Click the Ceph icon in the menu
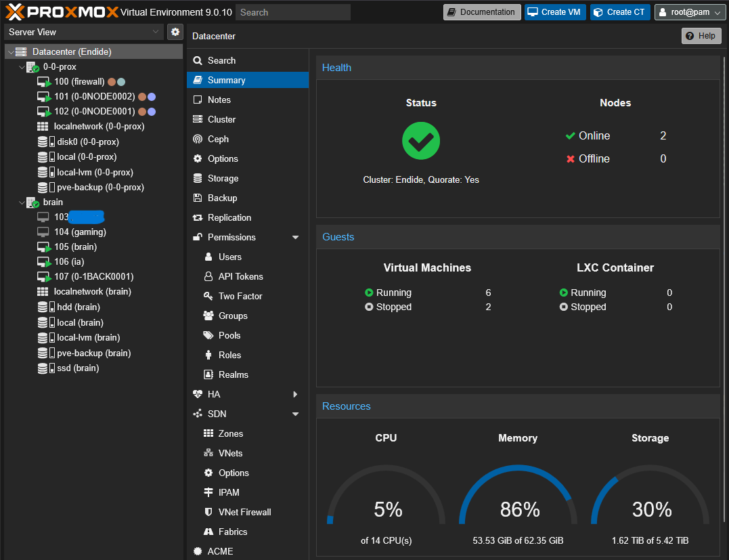729x560 pixels. tap(198, 139)
